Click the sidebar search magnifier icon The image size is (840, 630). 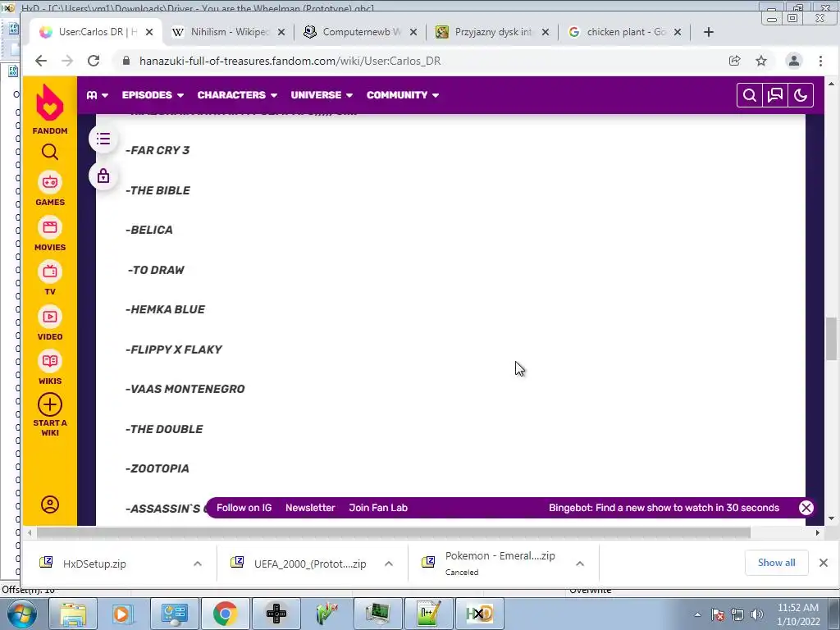[x=50, y=152]
